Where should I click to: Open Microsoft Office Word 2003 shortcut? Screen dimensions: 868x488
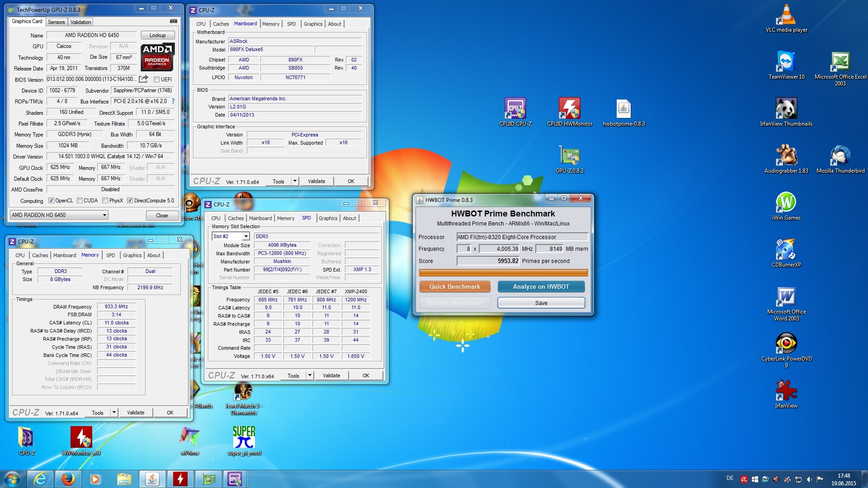tap(786, 304)
